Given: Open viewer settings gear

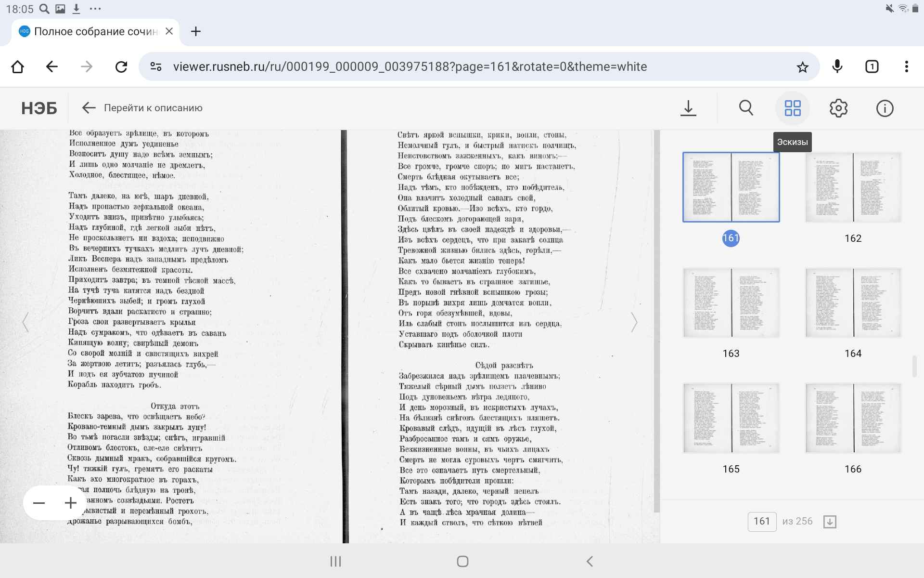Looking at the screenshot, I should click(x=838, y=108).
